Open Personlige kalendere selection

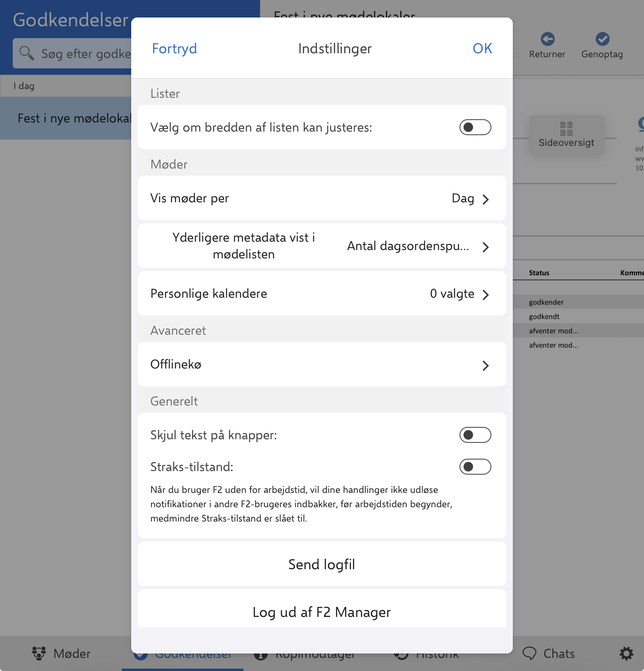[x=322, y=293]
